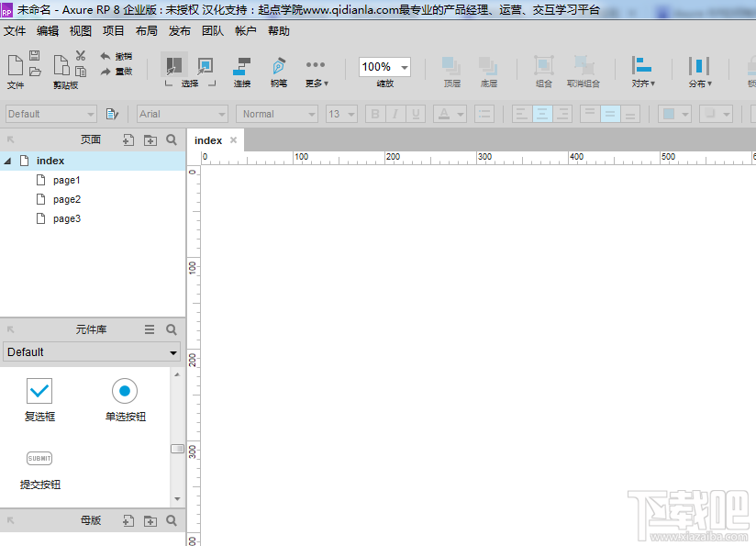Align text vertically to the bottom
756x546 pixels.
[630, 115]
